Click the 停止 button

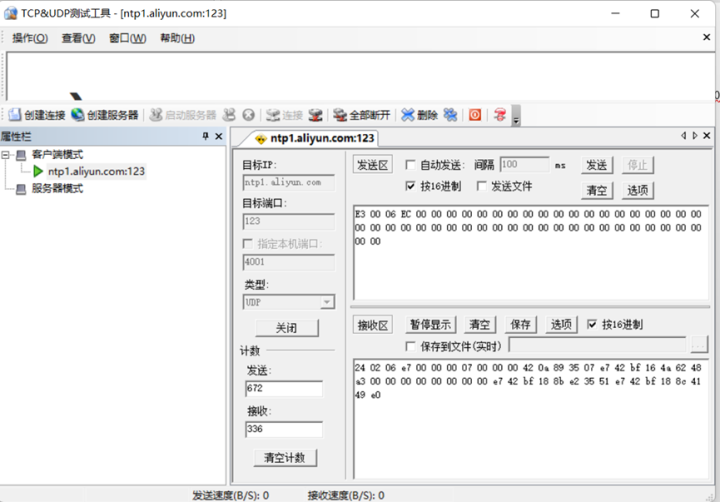[x=638, y=165]
